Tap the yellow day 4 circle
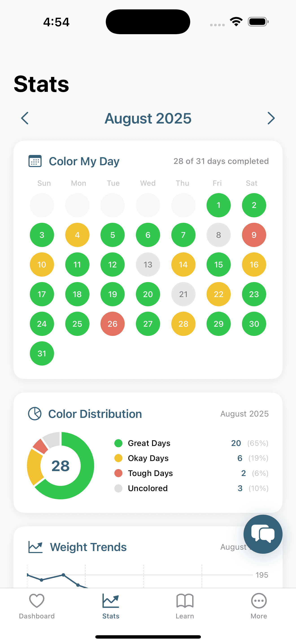 [x=77, y=235]
